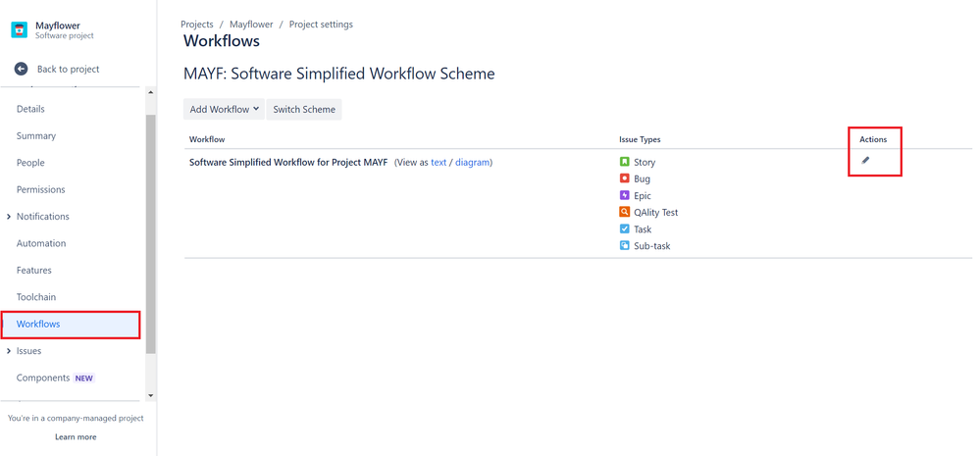Click the NEW badge next to Components

[x=83, y=378]
